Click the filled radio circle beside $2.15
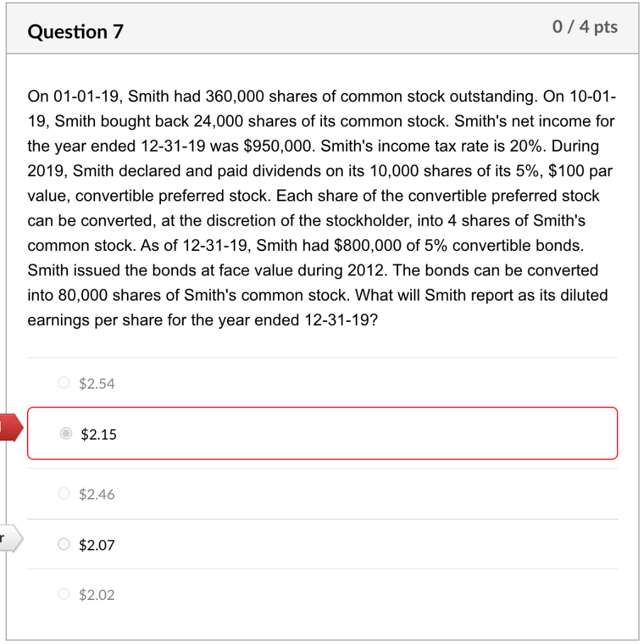644x644 pixels. point(65,433)
